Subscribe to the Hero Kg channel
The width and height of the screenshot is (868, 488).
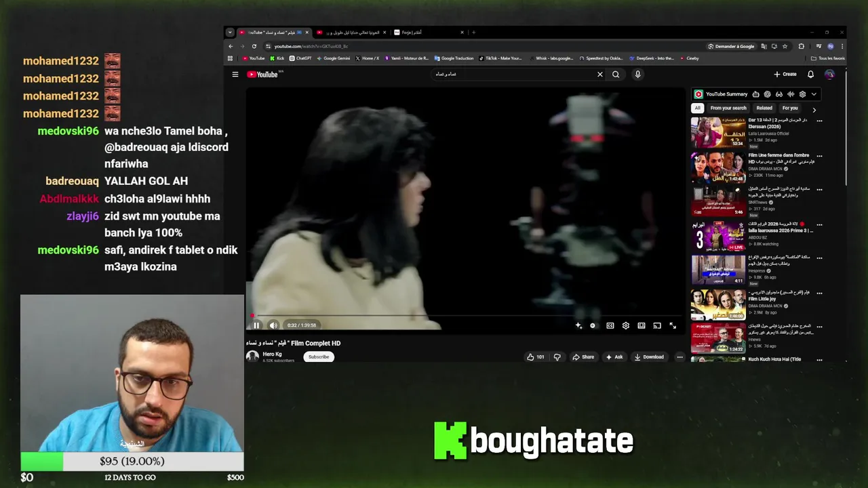tap(318, 357)
